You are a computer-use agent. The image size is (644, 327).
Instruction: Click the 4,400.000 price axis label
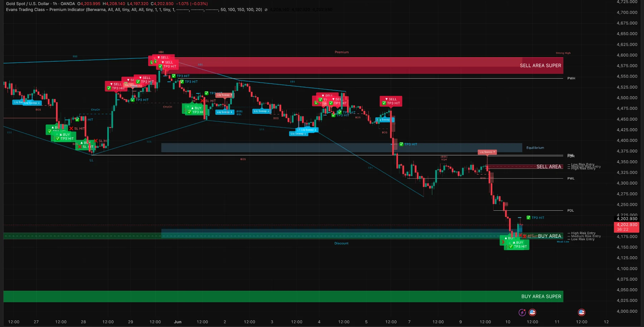(627, 140)
